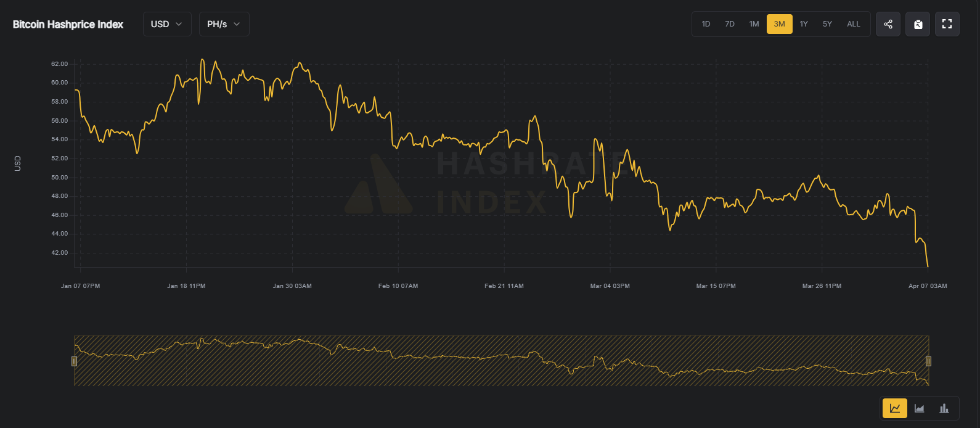The height and width of the screenshot is (428, 980).
Task: Select the 1M time range
Action: [x=754, y=24]
